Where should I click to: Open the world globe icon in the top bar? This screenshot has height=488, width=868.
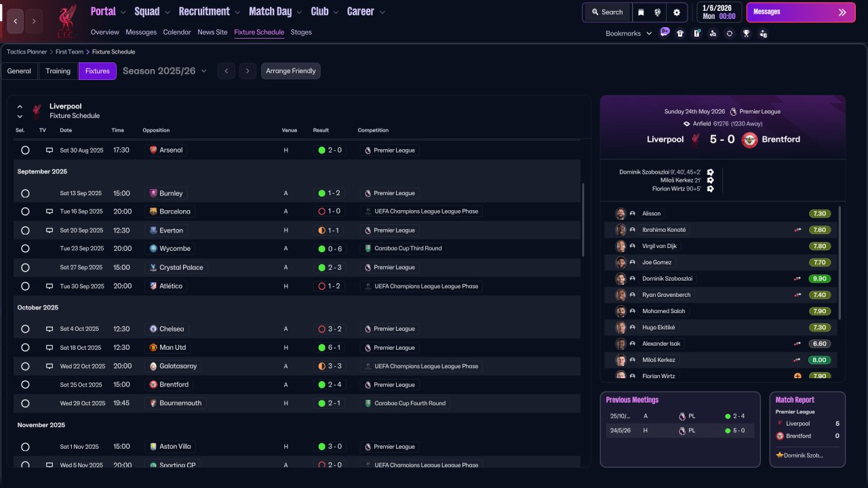point(658,12)
